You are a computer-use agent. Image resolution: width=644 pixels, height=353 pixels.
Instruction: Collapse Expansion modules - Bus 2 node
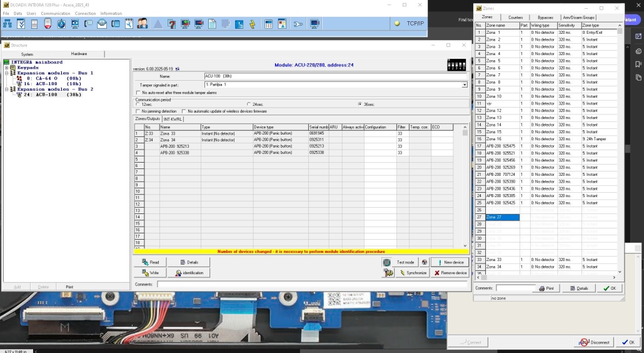tap(6, 90)
